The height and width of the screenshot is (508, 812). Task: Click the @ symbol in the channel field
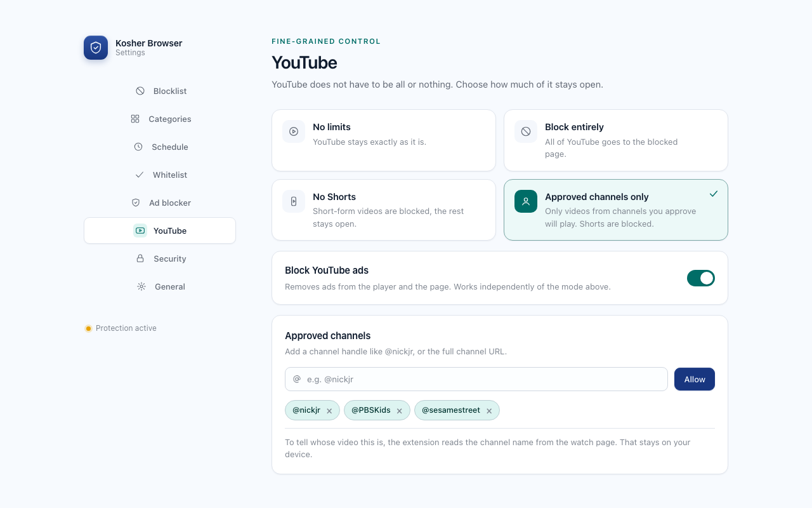coord(297,379)
